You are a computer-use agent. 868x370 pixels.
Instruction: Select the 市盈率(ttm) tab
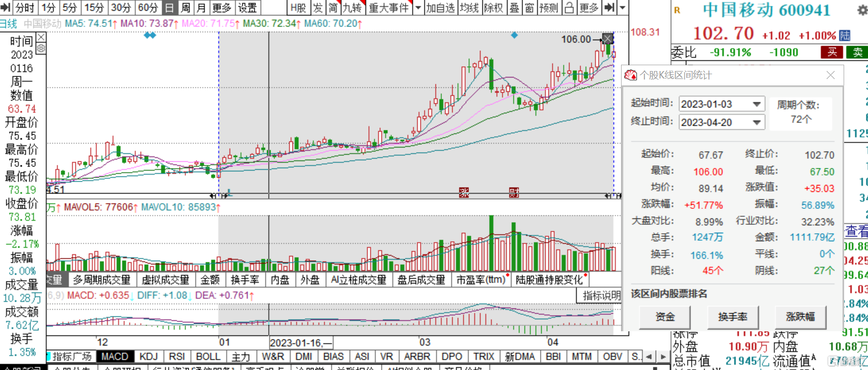(x=481, y=279)
